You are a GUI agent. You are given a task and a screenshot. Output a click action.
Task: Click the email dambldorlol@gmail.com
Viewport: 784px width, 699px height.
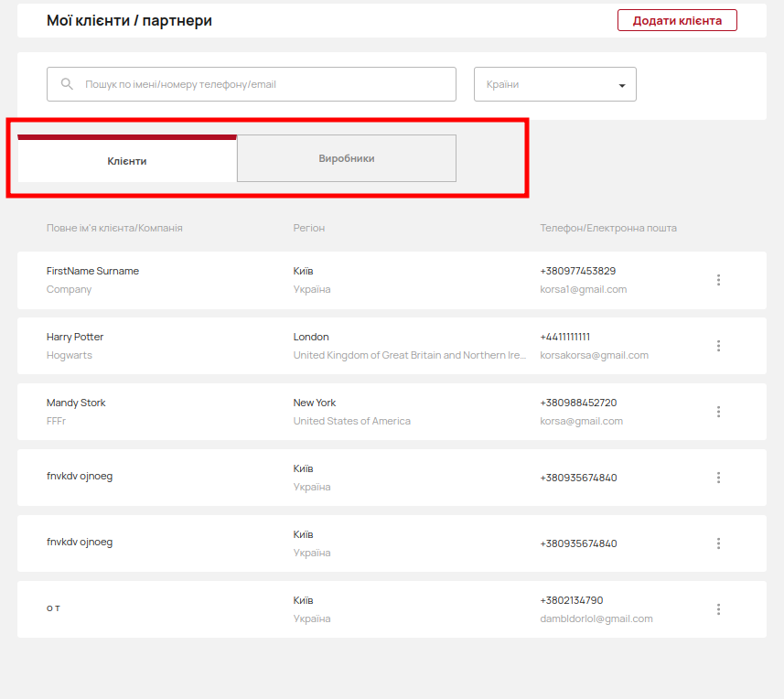(x=596, y=619)
